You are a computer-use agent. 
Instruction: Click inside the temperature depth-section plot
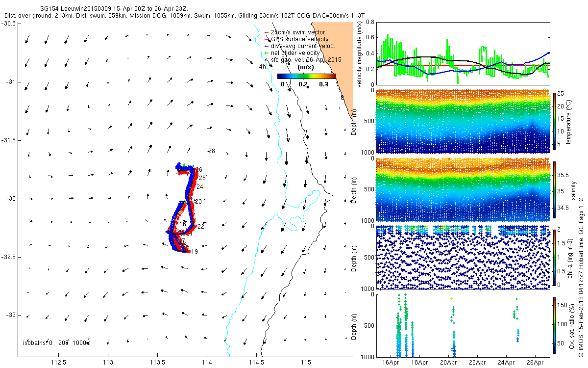click(463, 121)
